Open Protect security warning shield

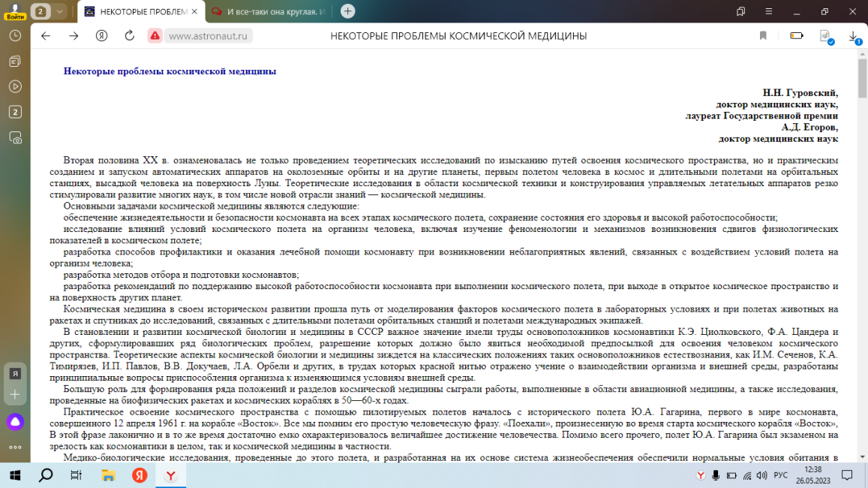pos(155,35)
